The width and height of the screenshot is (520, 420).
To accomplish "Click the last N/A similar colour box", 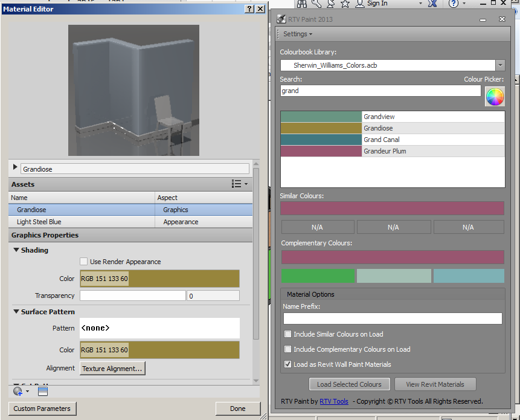I will click(x=469, y=227).
